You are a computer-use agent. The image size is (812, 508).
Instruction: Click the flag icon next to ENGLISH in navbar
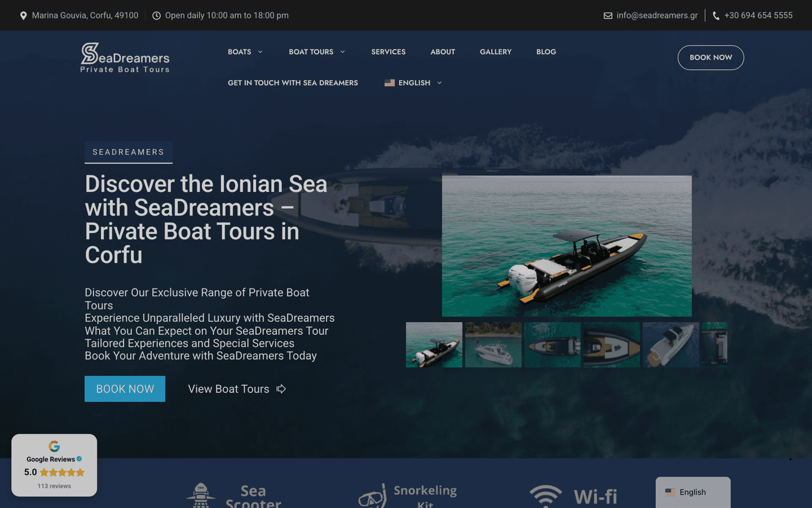(x=390, y=82)
